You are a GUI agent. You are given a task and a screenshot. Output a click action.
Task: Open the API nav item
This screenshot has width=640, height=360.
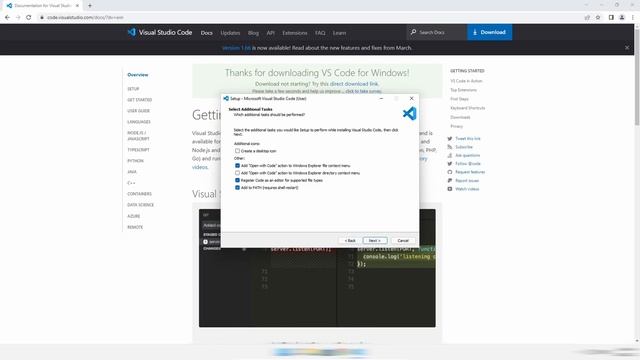point(271,33)
